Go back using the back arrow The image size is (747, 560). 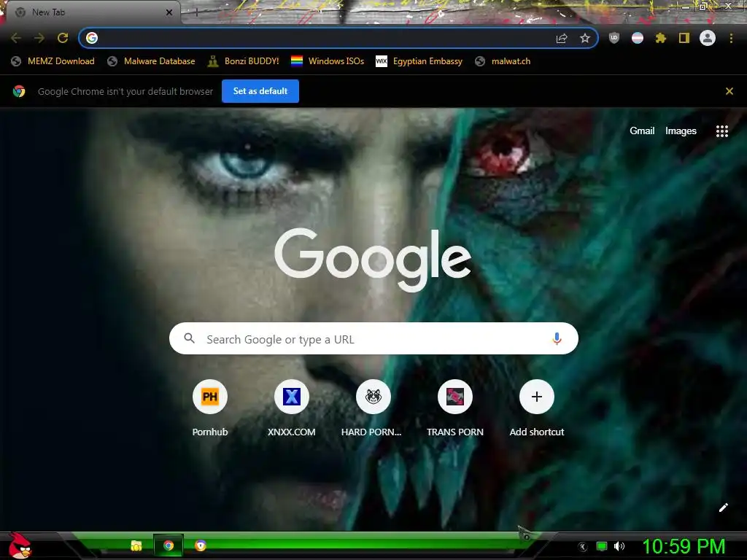[16, 38]
